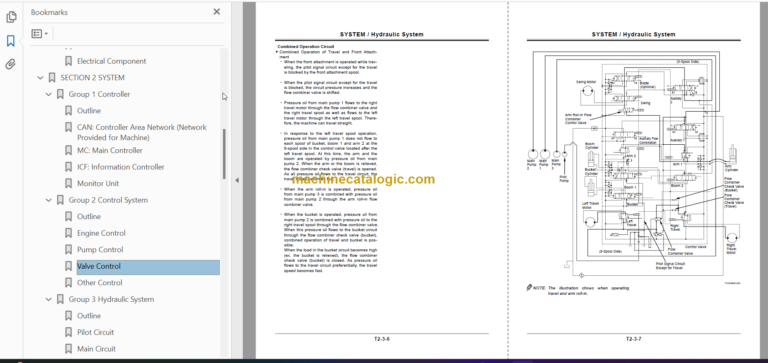Open the Pilot Circuit bookmark
This screenshot has height=363, width=768.
(96, 332)
